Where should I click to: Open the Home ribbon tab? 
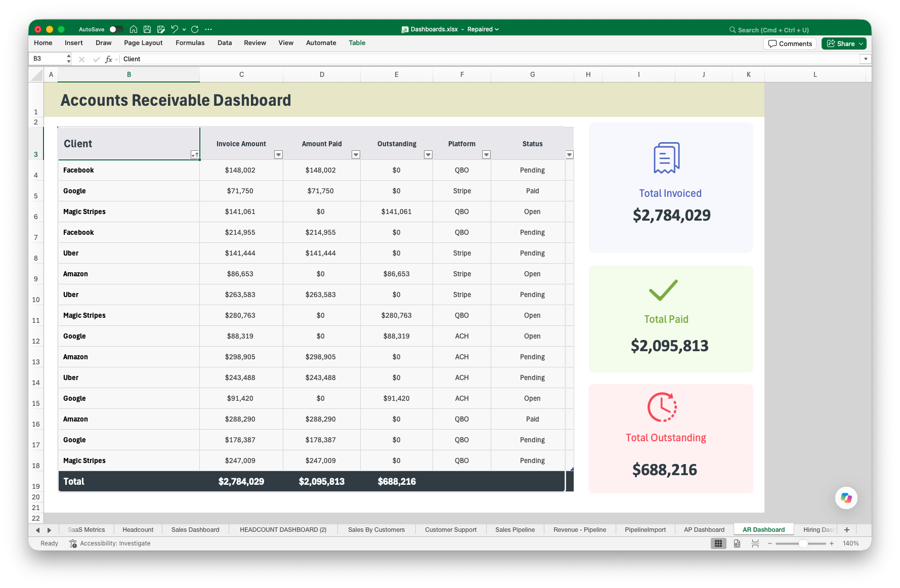click(43, 43)
